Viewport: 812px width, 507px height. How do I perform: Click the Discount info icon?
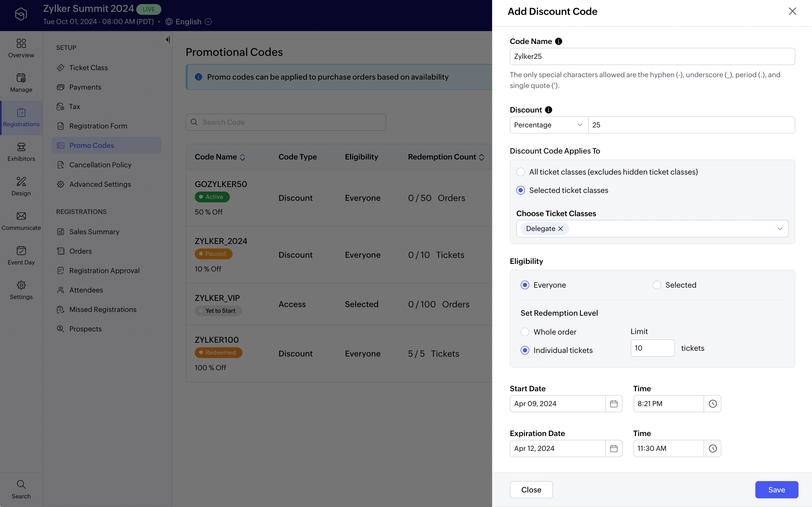tap(548, 110)
